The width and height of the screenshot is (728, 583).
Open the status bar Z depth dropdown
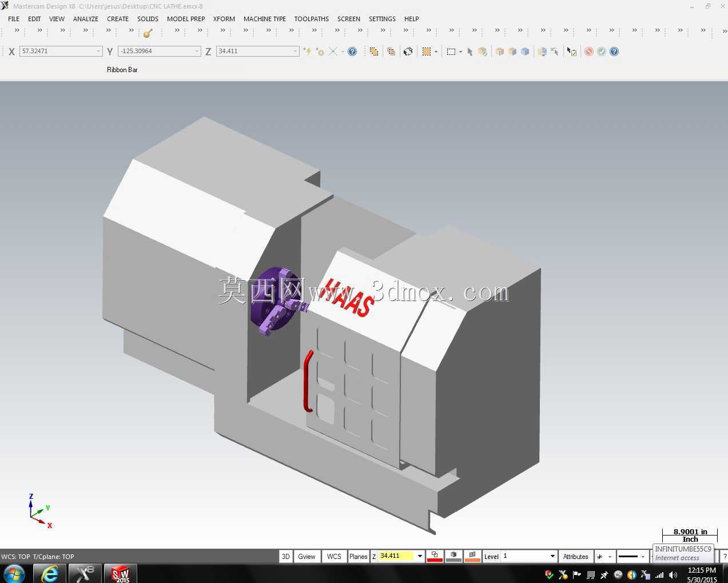coord(420,556)
